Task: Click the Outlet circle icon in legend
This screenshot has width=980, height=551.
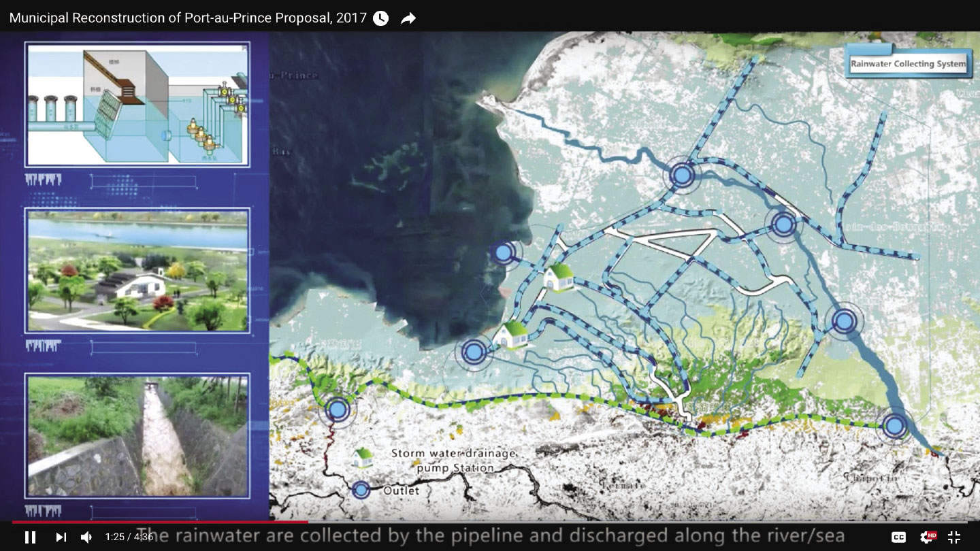Action: 361,490
